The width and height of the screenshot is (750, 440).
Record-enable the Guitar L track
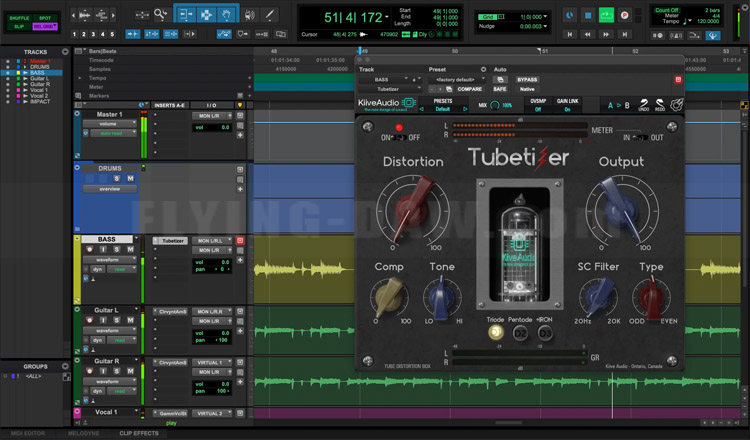coord(89,320)
